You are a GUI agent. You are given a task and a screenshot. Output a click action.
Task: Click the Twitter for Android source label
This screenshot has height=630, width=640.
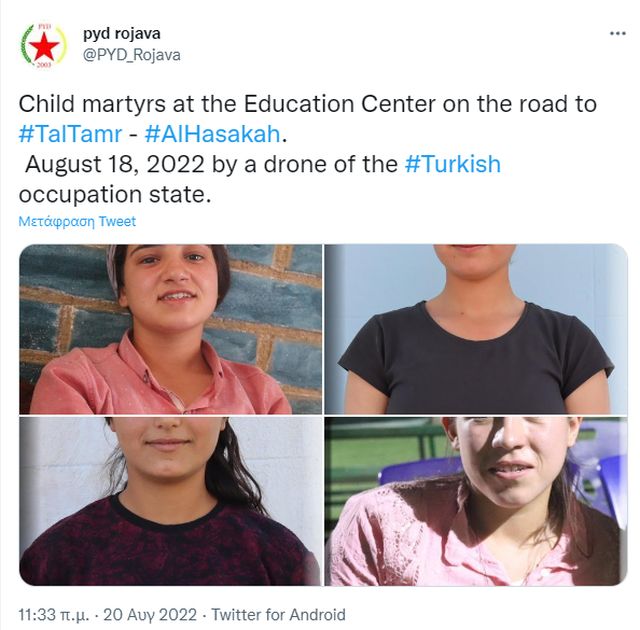(278, 615)
